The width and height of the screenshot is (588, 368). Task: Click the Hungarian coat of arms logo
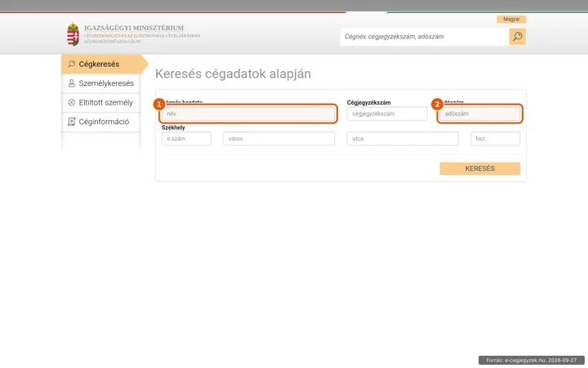73,34
